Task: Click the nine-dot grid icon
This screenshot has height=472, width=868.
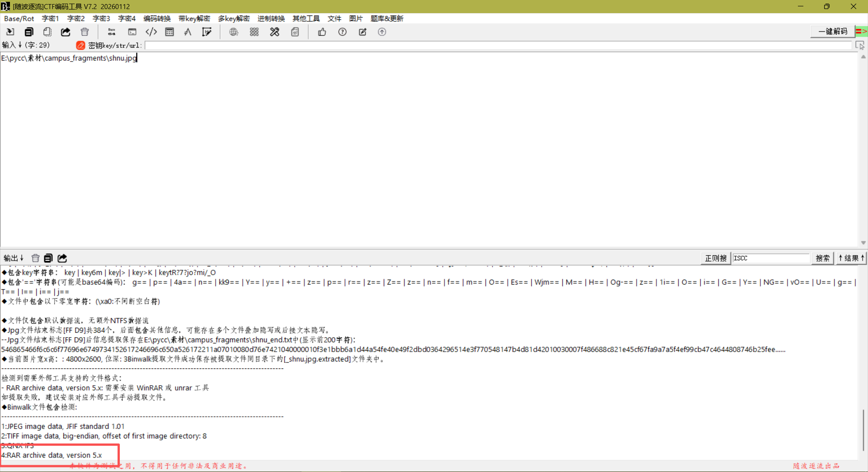Action: 254,32
